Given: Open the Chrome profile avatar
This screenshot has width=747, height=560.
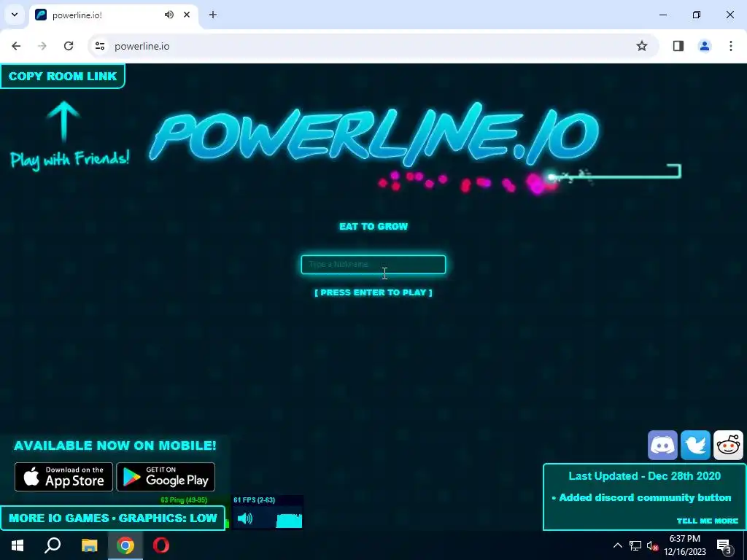Looking at the screenshot, I should (705, 46).
